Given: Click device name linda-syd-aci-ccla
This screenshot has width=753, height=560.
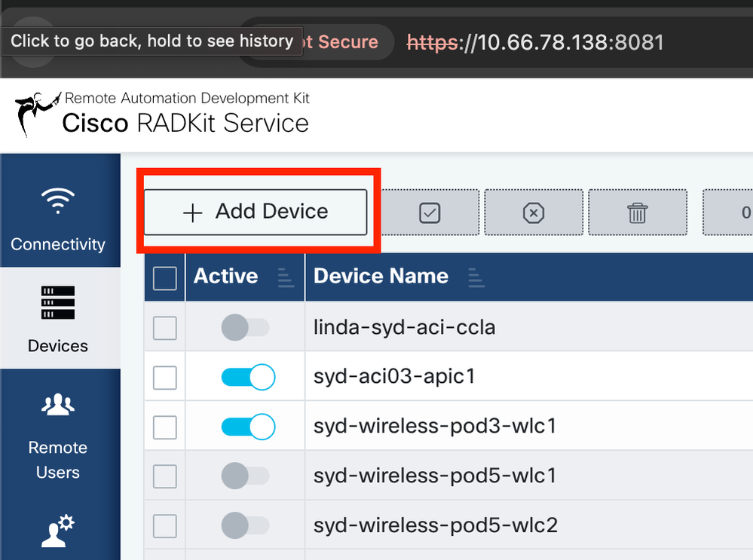Looking at the screenshot, I should [x=404, y=328].
